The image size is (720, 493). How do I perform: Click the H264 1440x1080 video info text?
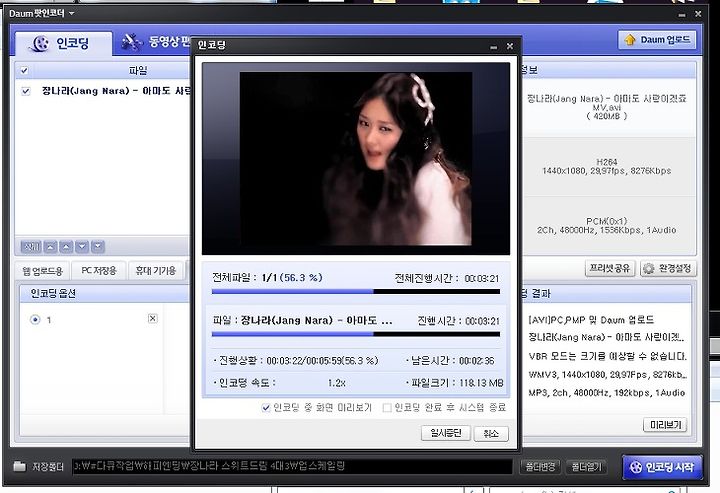pos(607,167)
